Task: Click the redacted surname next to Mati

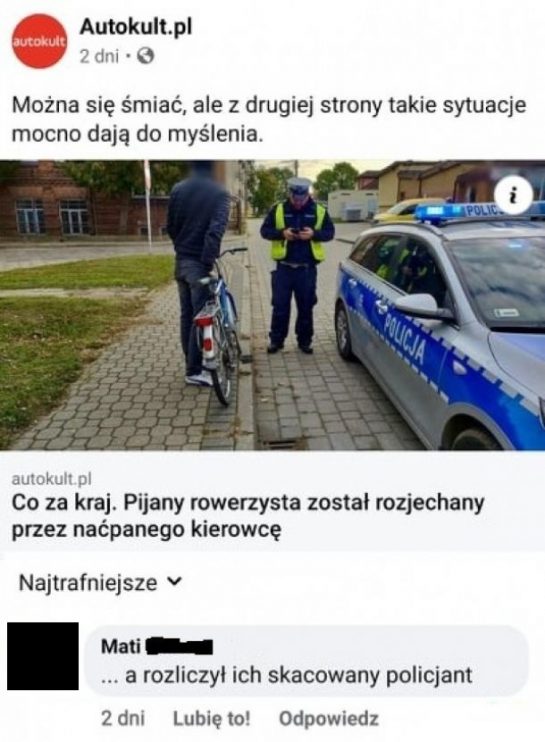Action: tap(179, 647)
